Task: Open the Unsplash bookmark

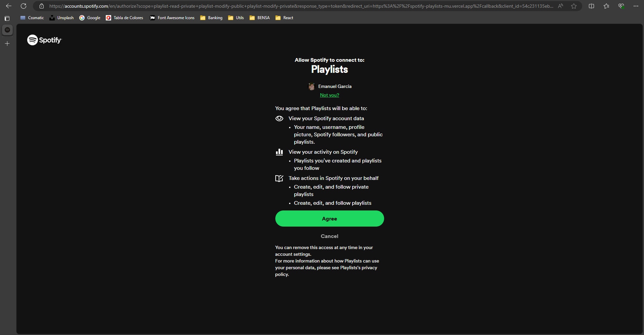Action: click(61, 18)
